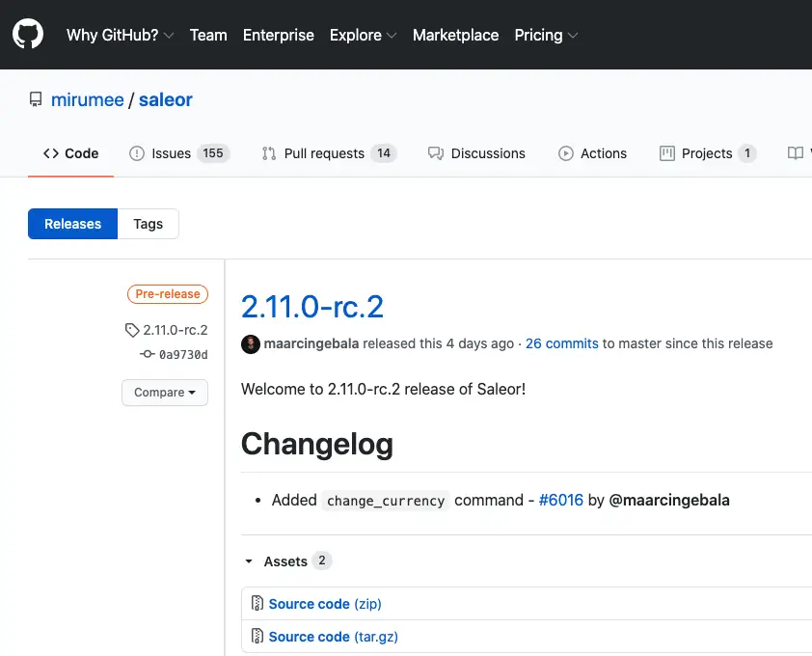Open the Pricing dropdown menu
The width and height of the screenshot is (812, 656).
click(x=547, y=35)
